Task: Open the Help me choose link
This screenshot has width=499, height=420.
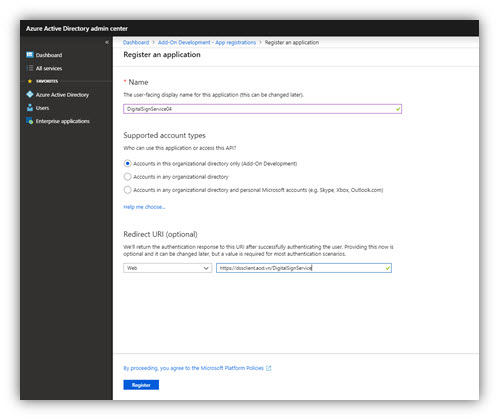Action: pos(144,207)
